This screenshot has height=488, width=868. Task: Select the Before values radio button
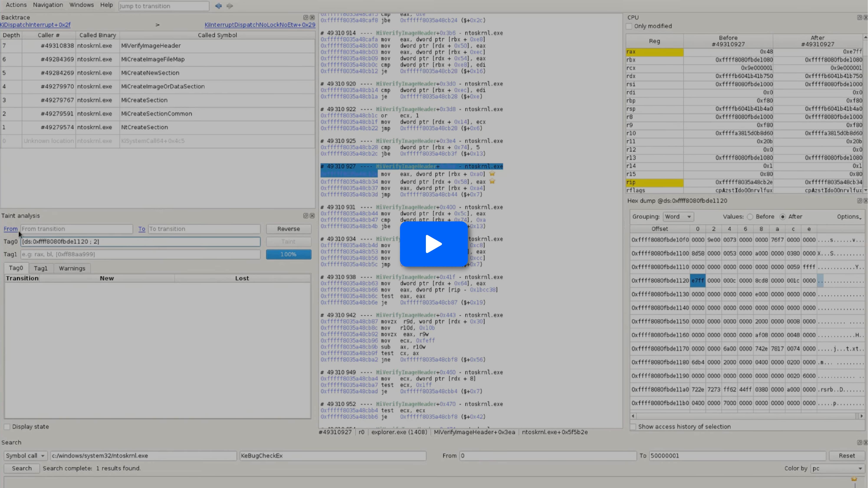[x=750, y=216]
